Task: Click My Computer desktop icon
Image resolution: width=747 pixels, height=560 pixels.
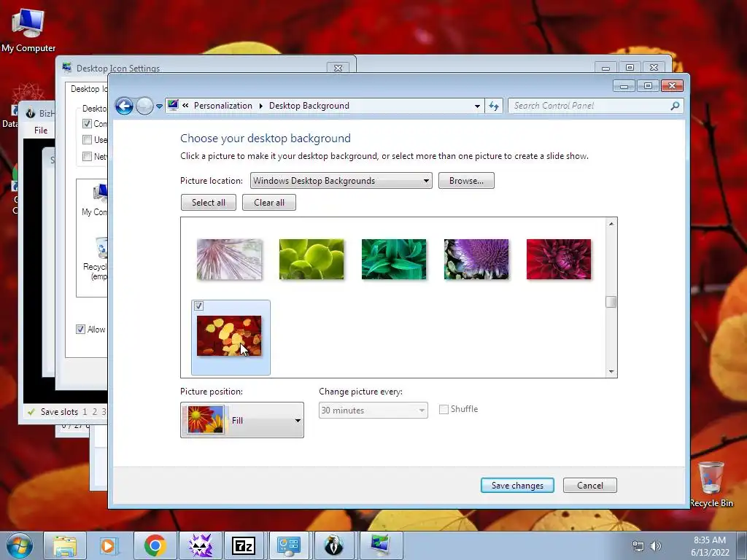Action: 28,31
